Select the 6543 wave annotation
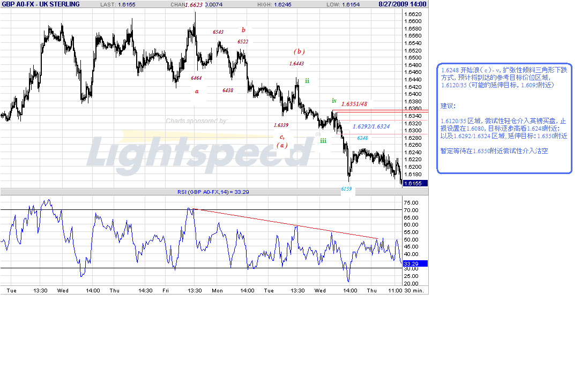 point(218,32)
